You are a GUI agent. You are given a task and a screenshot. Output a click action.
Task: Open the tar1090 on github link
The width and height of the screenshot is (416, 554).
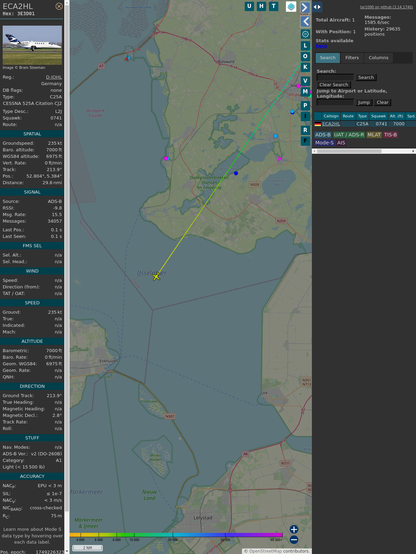(386, 7)
